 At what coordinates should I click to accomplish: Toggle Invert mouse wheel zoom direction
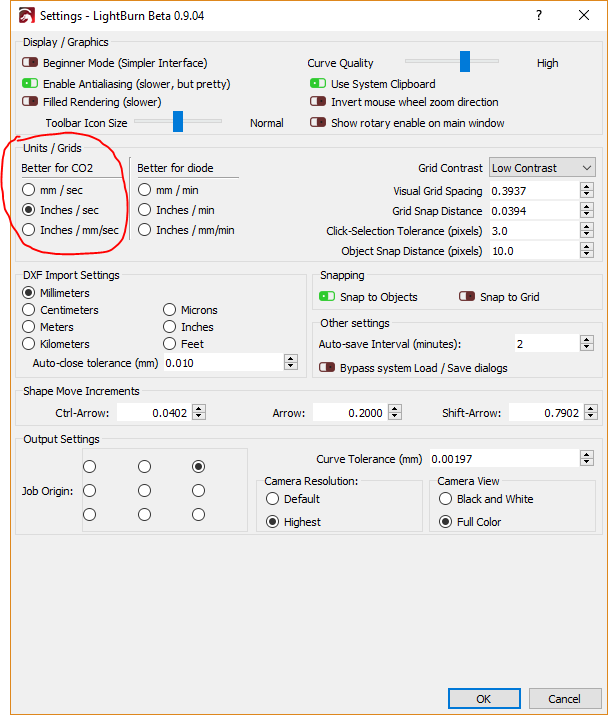tap(318, 101)
